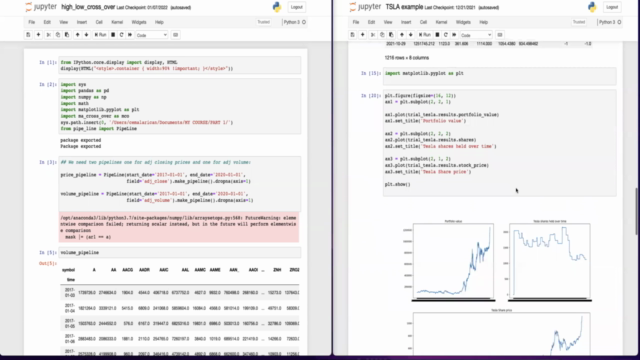640x360 pixels.
Task: Open command palette in high_low_cross_over notebook
Action: (176, 35)
